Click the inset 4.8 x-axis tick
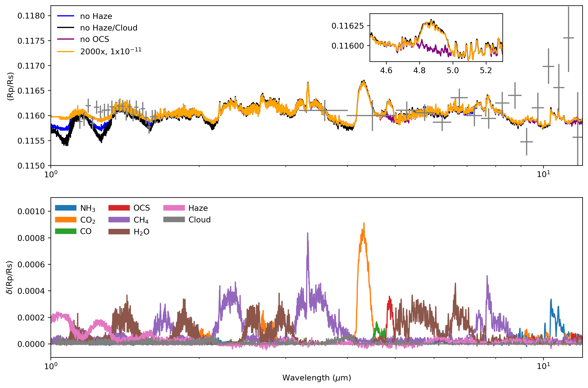 (419, 70)
